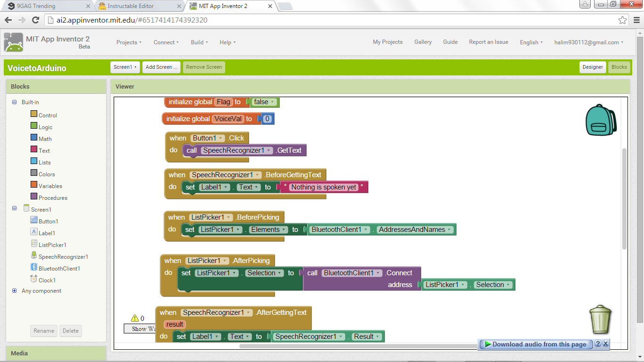Screen dimensions: 644x362
Task: Open the Build menu
Action: 199,42
